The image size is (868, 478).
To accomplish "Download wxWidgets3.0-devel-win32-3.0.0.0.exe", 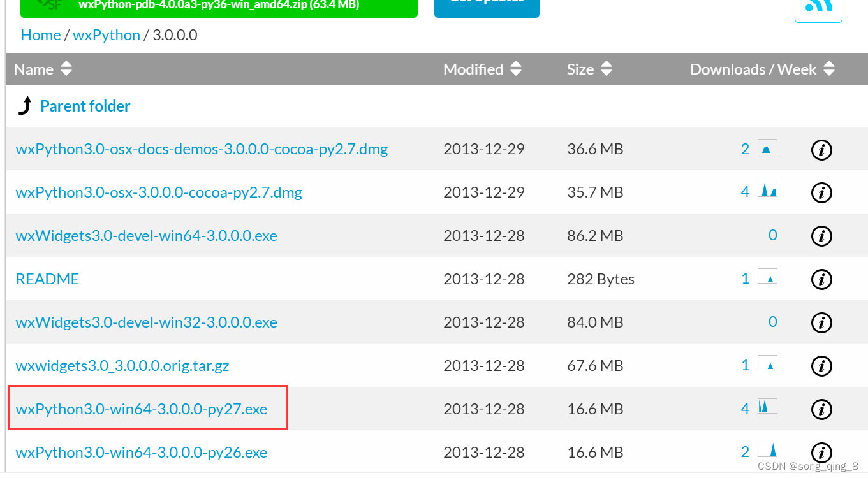I will click(146, 322).
